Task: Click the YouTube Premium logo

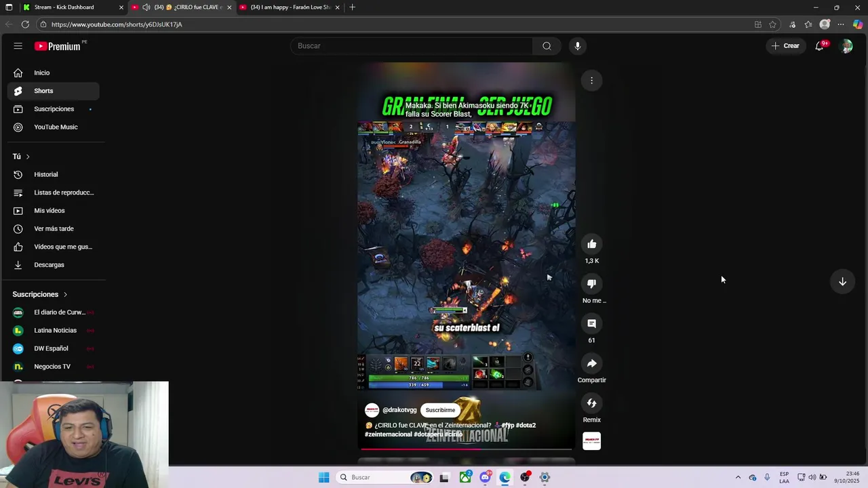Action: [x=58, y=46]
